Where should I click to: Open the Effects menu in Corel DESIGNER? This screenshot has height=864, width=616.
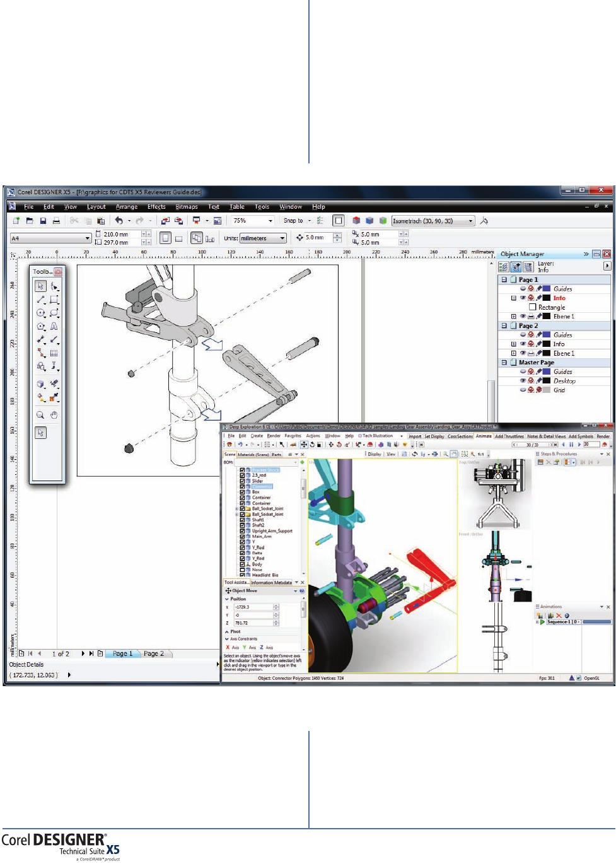tap(156, 207)
